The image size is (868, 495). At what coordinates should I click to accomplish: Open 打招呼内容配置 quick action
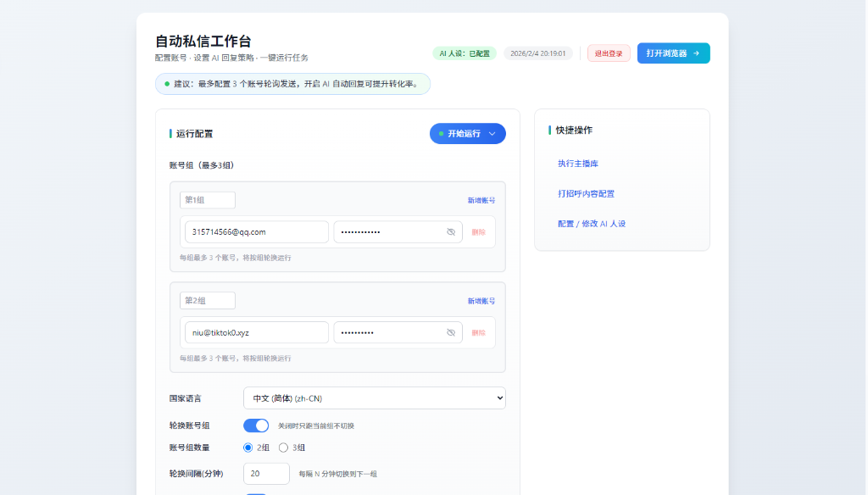click(x=586, y=193)
